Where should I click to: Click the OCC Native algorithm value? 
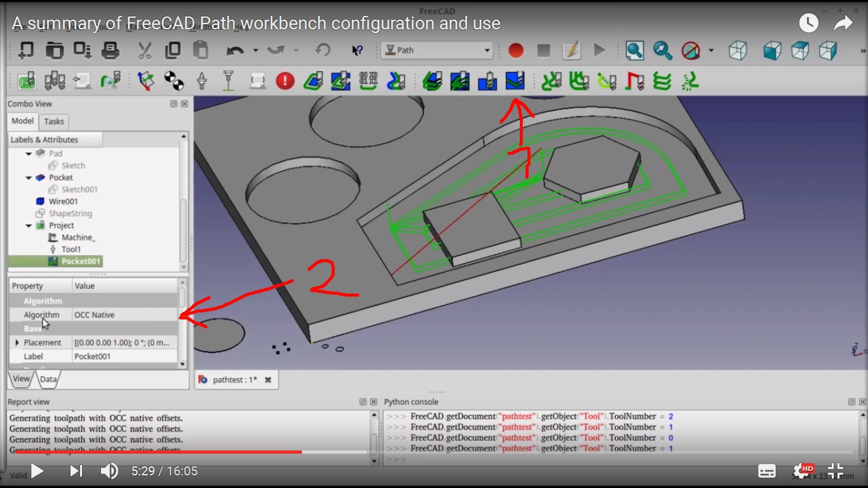click(x=125, y=315)
